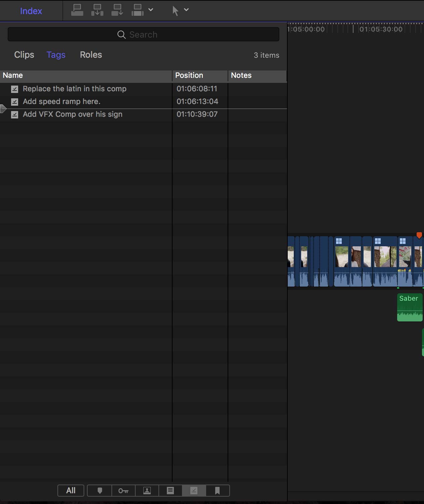This screenshot has width=424, height=504.
Task: Select the orange marker above the timeline clips
Action: click(x=419, y=235)
